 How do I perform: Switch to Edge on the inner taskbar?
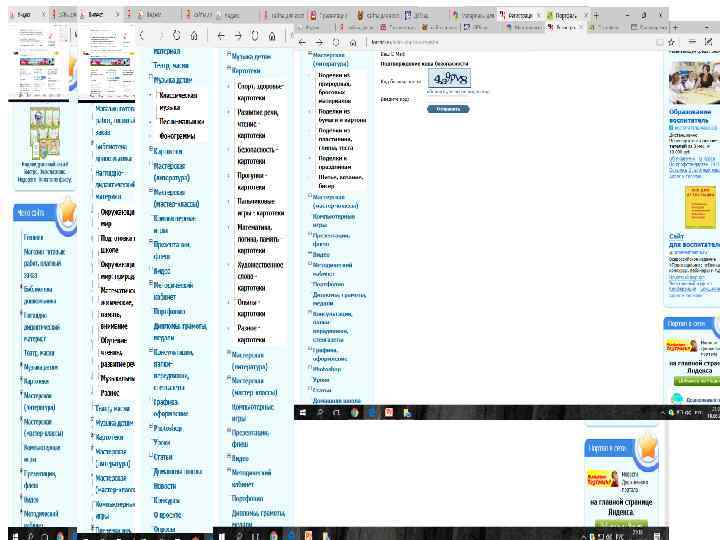point(372,413)
